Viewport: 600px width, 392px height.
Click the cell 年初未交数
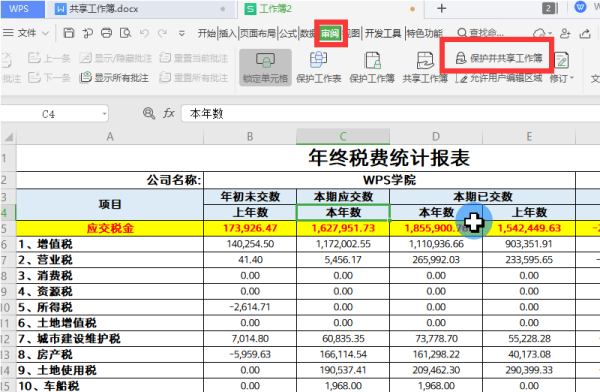coord(250,197)
